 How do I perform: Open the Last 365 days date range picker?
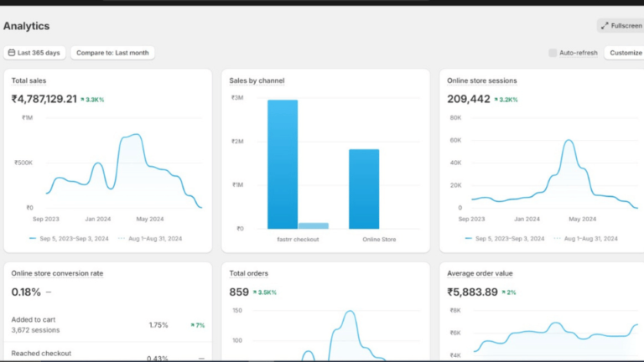[34, 53]
